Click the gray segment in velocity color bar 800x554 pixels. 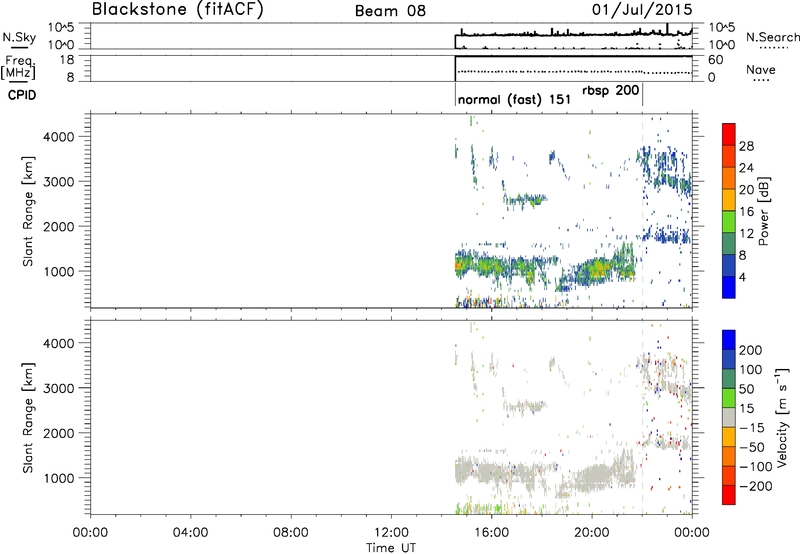click(x=729, y=418)
